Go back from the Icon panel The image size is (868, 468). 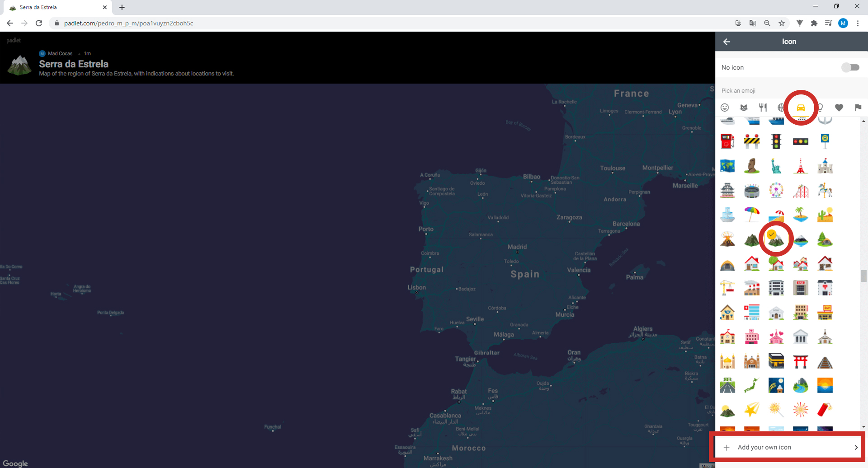pyautogui.click(x=726, y=42)
